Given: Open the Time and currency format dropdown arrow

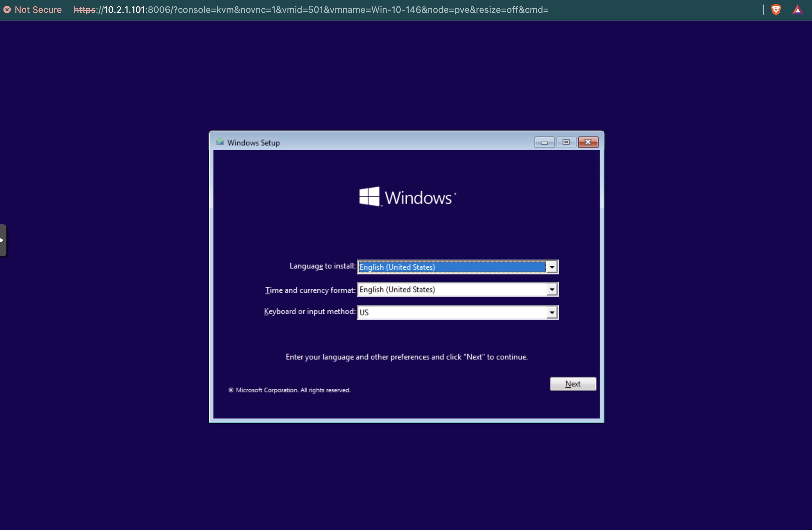Looking at the screenshot, I should (551, 289).
